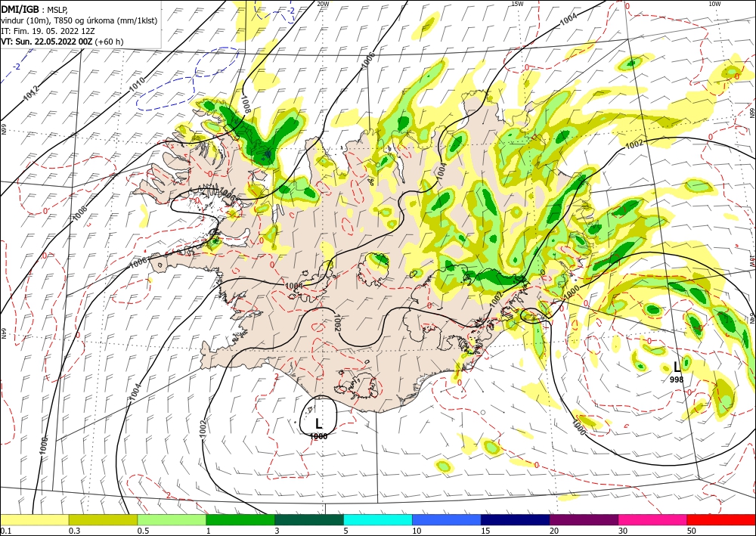Pick the olive 0.3–0.5 legend swatch
This screenshot has height=536, width=756.
point(103,519)
